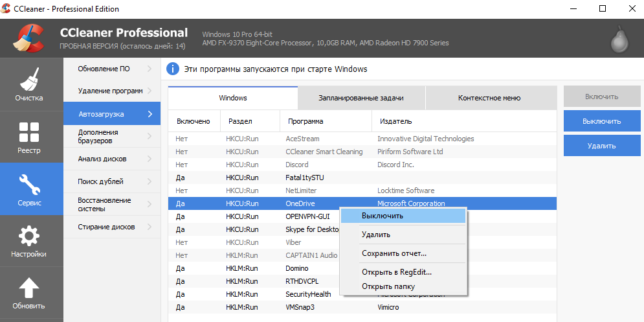
Task: Expand Анализ дисков chevron
Action: pyautogui.click(x=150, y=159)
